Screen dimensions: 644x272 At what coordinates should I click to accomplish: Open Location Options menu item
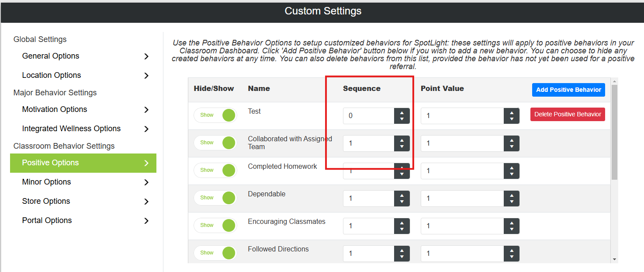83,75
